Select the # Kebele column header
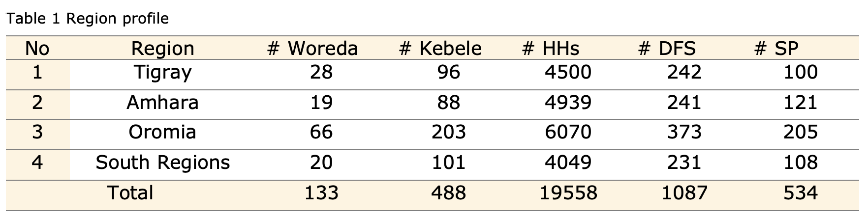The height and width of the screenshot is (218, 868). 440,49
